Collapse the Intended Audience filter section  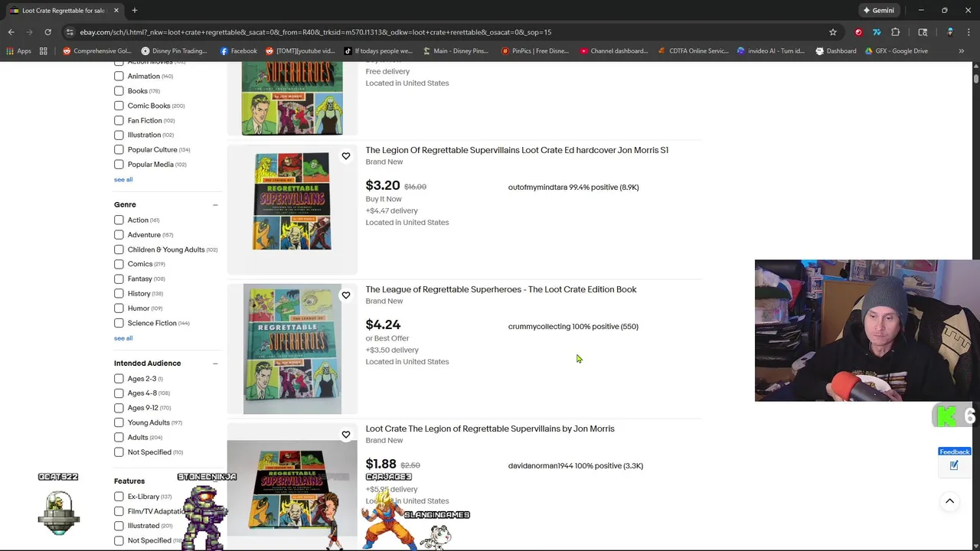pos(215,364)
